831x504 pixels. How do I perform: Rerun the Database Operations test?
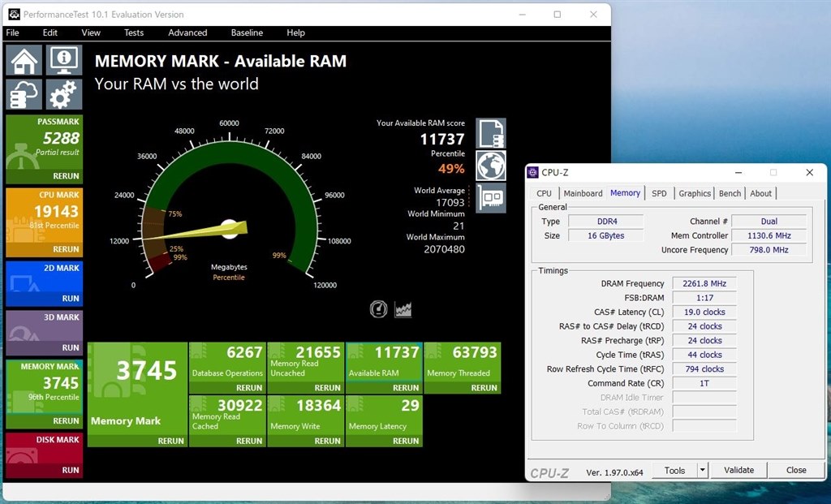[249, 388]
